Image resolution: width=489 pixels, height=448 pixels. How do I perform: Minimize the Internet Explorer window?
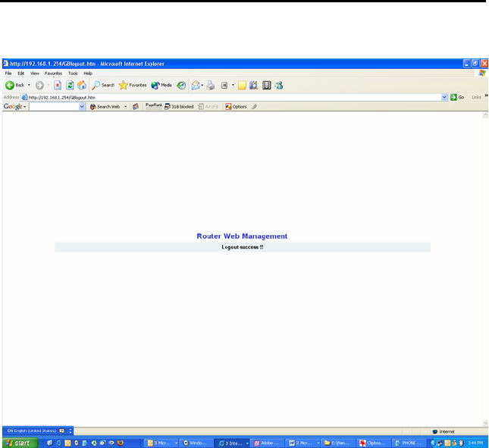coord(466,64)
